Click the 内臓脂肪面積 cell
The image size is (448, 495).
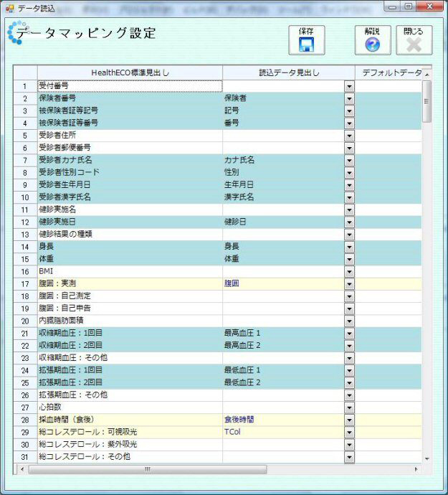point(130,321)
